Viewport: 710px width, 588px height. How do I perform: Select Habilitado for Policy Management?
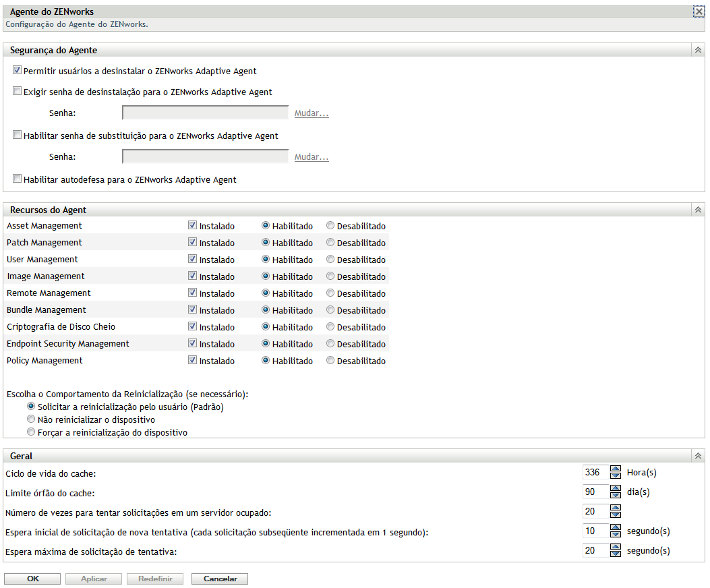pos(266,359)
